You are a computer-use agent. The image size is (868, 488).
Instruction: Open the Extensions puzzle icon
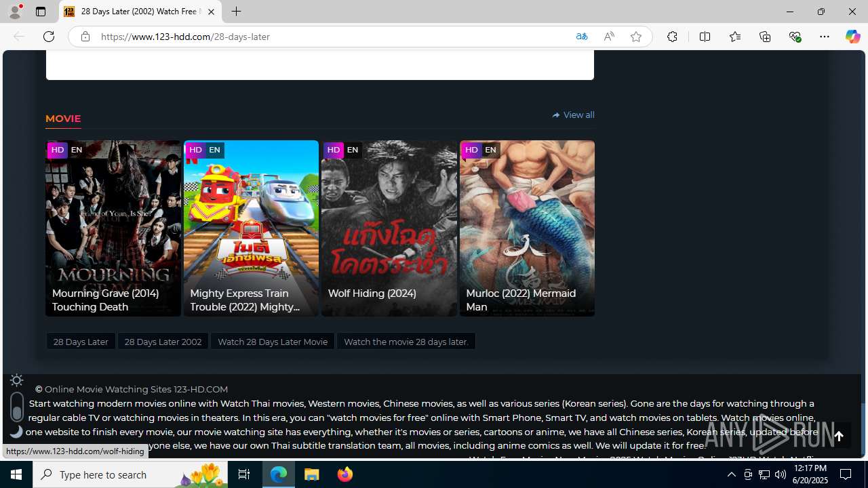coord(672,37)
